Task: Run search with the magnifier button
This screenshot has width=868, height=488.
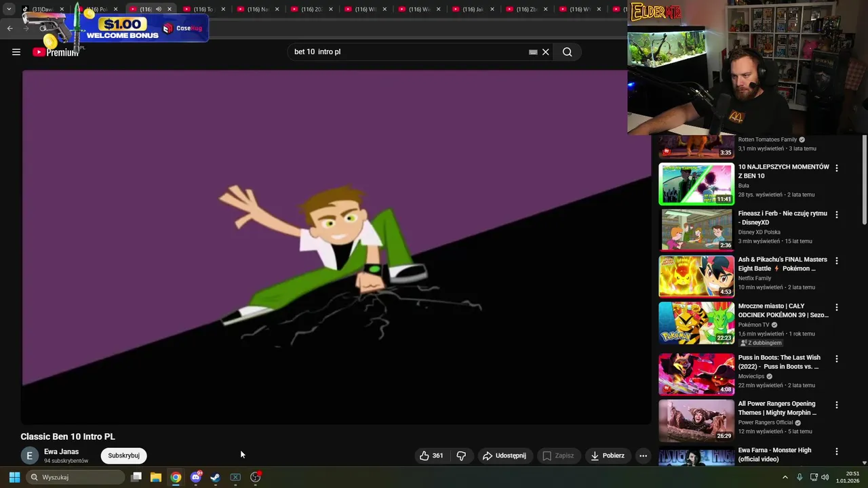Action: [x=567, y=52]
